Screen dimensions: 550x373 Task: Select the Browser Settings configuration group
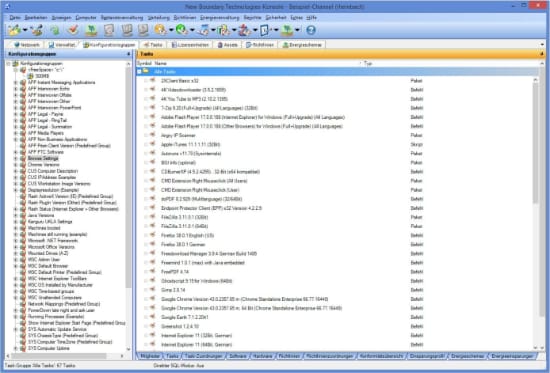tap(43, 158)
